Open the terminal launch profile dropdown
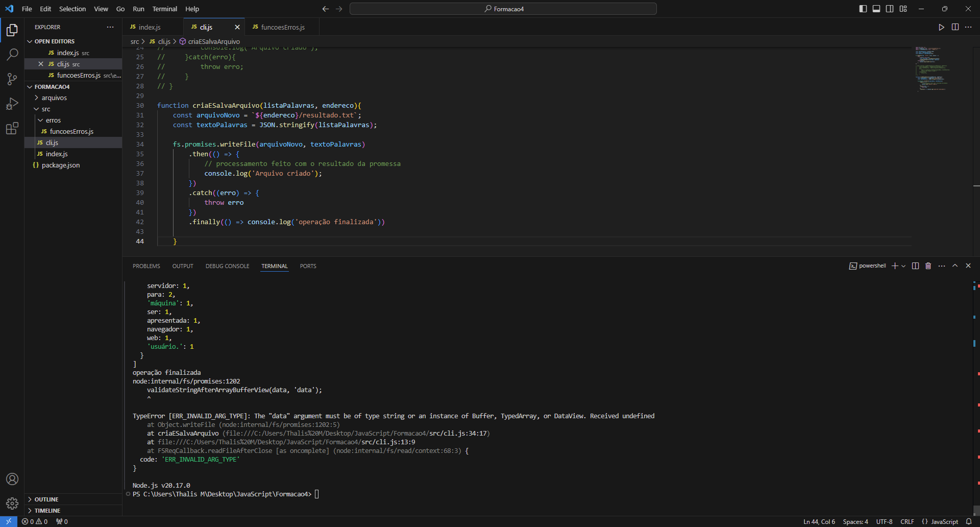The image size is (980, 527). click(x=903, y=266)
